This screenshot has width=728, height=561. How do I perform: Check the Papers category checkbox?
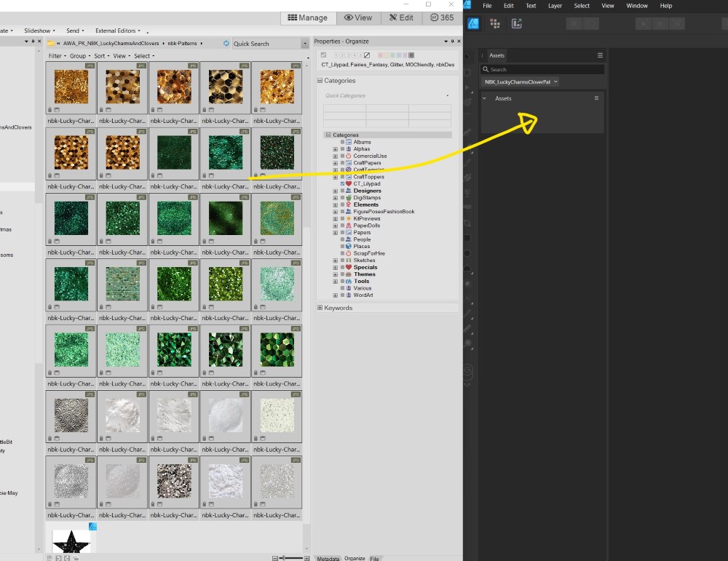(x=343, y=232)
